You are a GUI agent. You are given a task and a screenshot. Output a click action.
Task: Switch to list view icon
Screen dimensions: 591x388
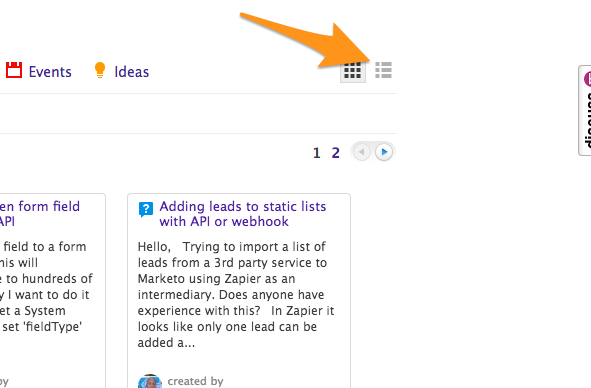(383, 70)
